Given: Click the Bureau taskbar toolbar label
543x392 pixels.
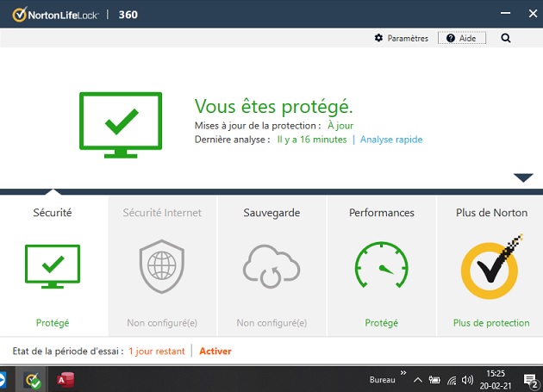Looking at the screenshot, I should 382,380.
